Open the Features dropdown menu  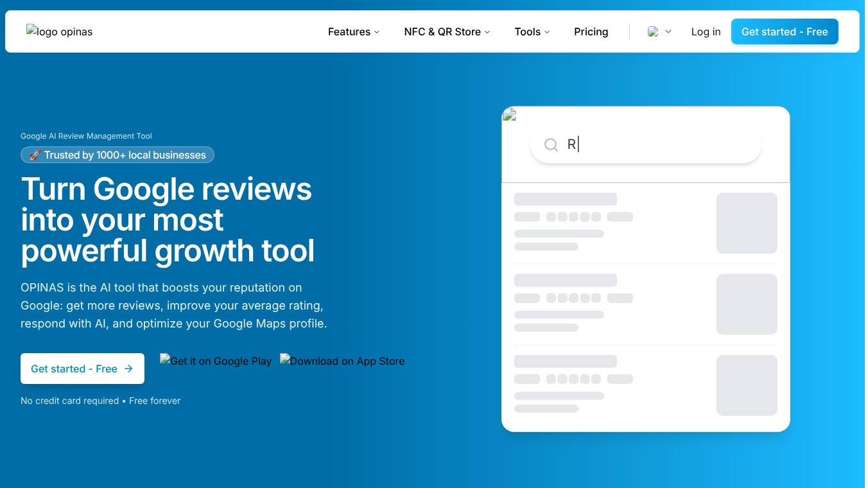coord(354,31)
